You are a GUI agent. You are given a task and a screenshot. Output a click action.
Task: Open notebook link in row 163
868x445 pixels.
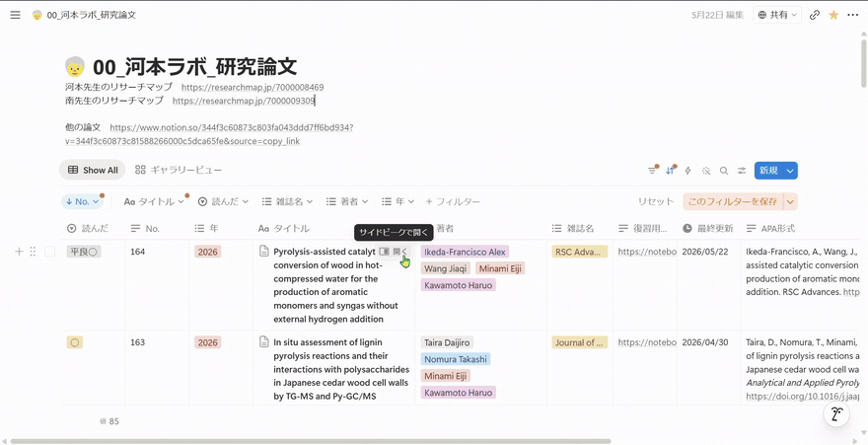pyautogui.click(x=647, y=342)
